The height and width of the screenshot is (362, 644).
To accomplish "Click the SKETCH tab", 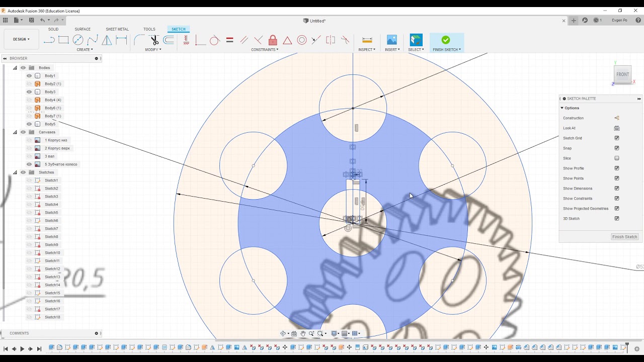I will (179, 29).
